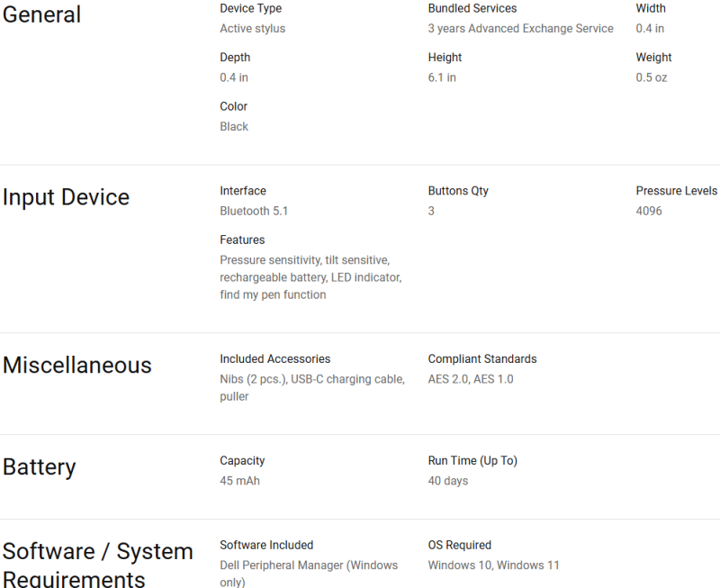
Task: Select the 40 days run time value
Action: 448,481
